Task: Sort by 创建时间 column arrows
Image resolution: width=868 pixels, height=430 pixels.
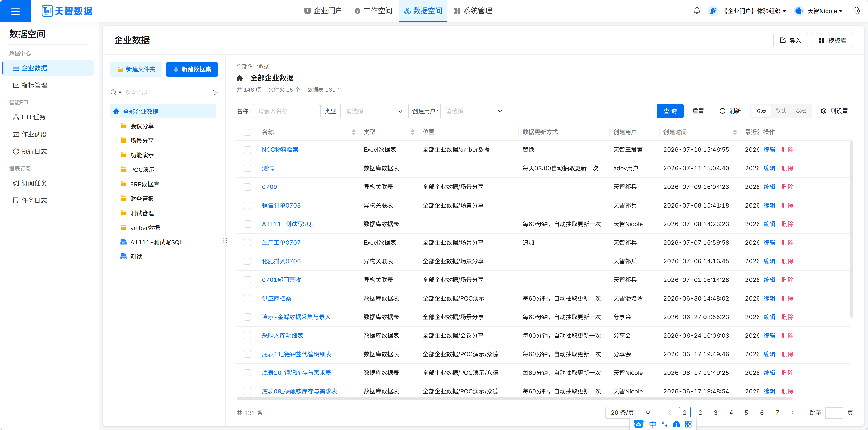Action: [735, 132]
